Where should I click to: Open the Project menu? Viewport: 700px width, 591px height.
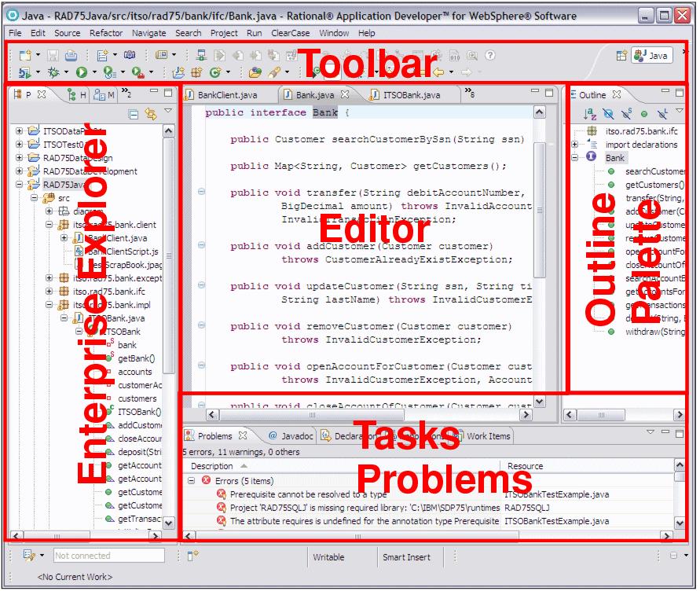click(224, 33)
